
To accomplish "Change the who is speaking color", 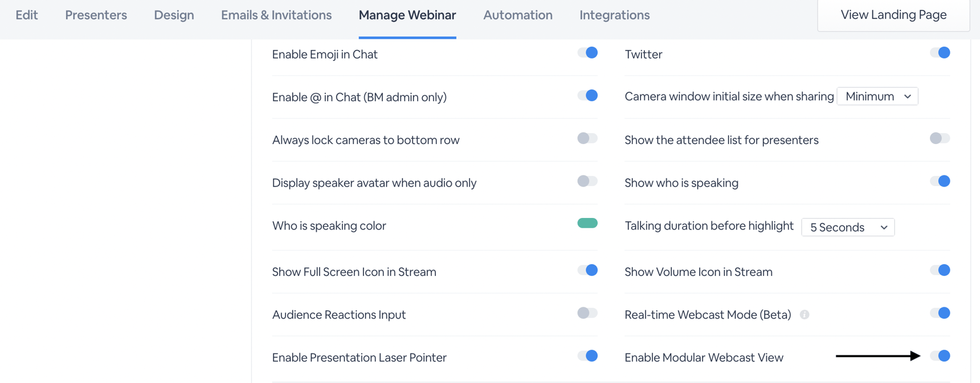I will (x=587, y=223).
